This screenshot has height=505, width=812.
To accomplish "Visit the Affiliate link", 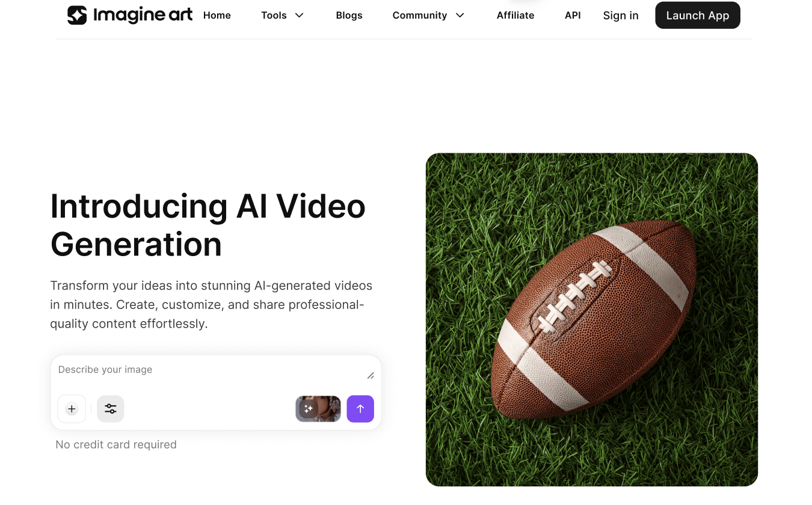I will tap(515, 16).
